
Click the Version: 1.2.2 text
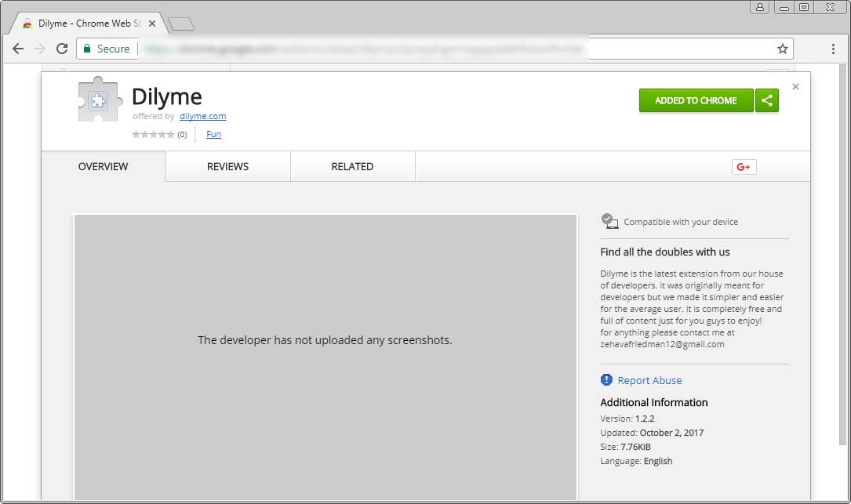pyautogui.click(x=627, y=419)
